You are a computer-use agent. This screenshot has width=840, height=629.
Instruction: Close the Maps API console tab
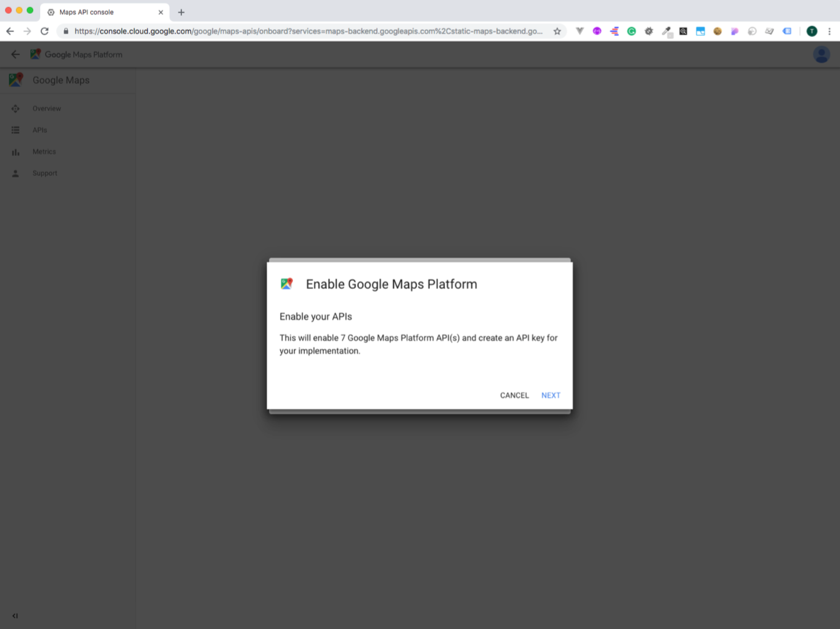[x=161, y=12]
